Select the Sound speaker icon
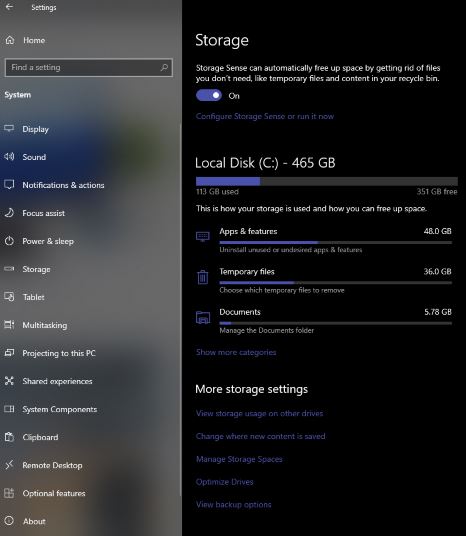Viewport: 466px width, 536px height. click(x=9, y=157)
